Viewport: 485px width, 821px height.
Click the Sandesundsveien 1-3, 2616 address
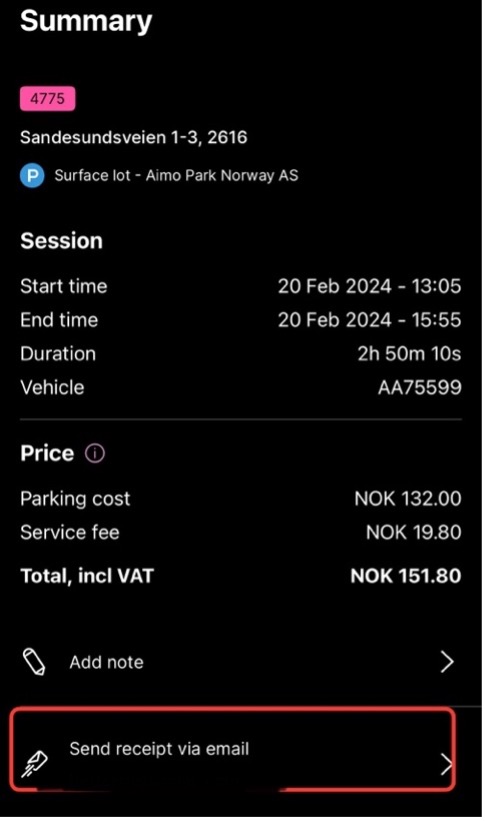pyautogui.click(x=134, y=137)
